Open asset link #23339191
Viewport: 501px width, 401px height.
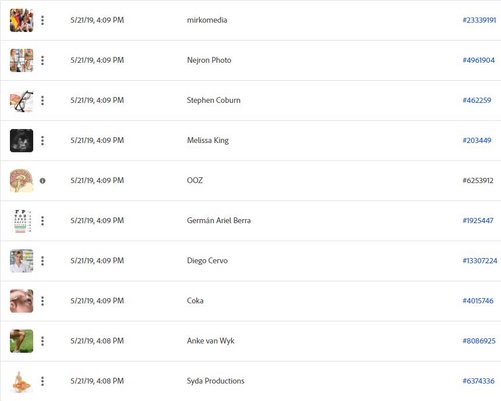(x=479, y=20)
